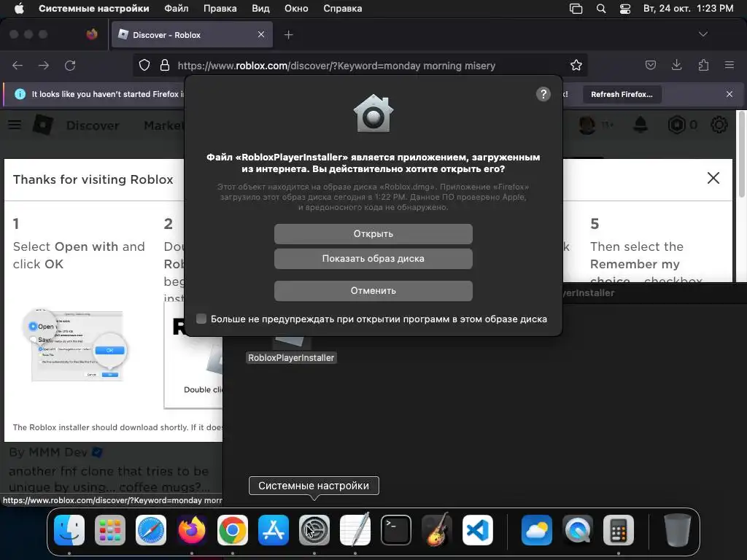Click the Open with OK instruction thumbnail
The width and height of the screenshot is (747, 560).
[x=75, y=346]
